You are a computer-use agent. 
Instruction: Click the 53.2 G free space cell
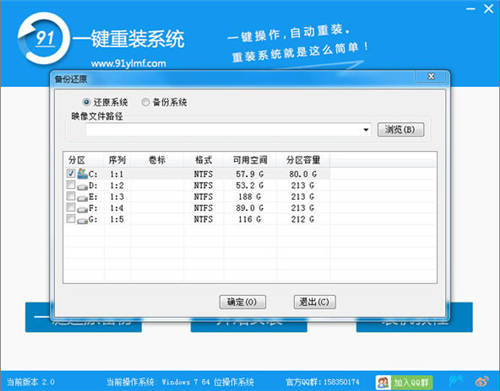click(x=250, y=185)
